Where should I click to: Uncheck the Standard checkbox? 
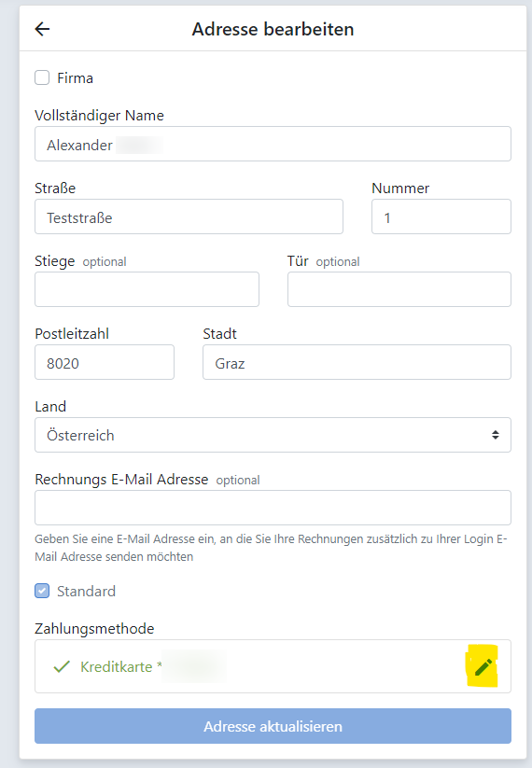coord(42,592)
